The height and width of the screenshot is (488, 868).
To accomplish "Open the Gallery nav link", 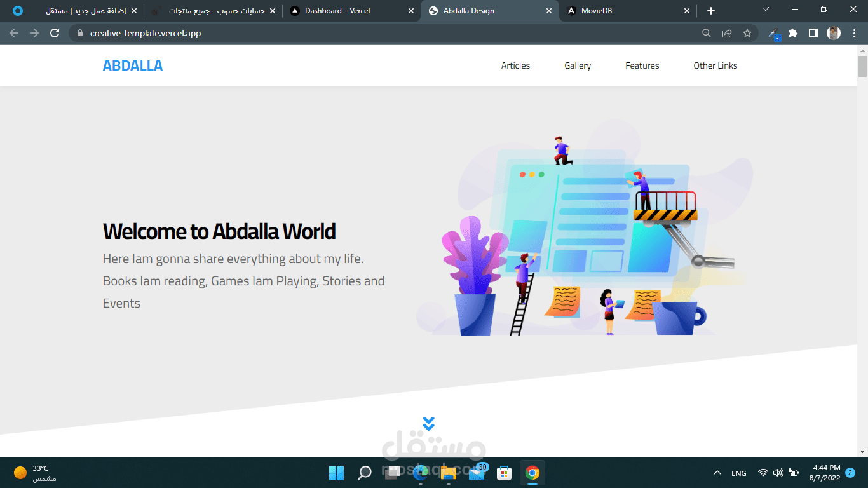I will tap(578, 65).
